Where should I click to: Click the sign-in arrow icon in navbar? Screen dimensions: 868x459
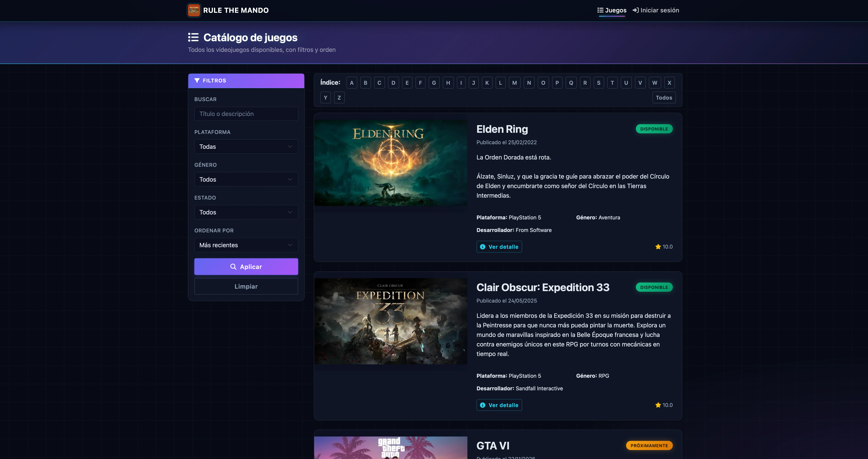point(635,10)
